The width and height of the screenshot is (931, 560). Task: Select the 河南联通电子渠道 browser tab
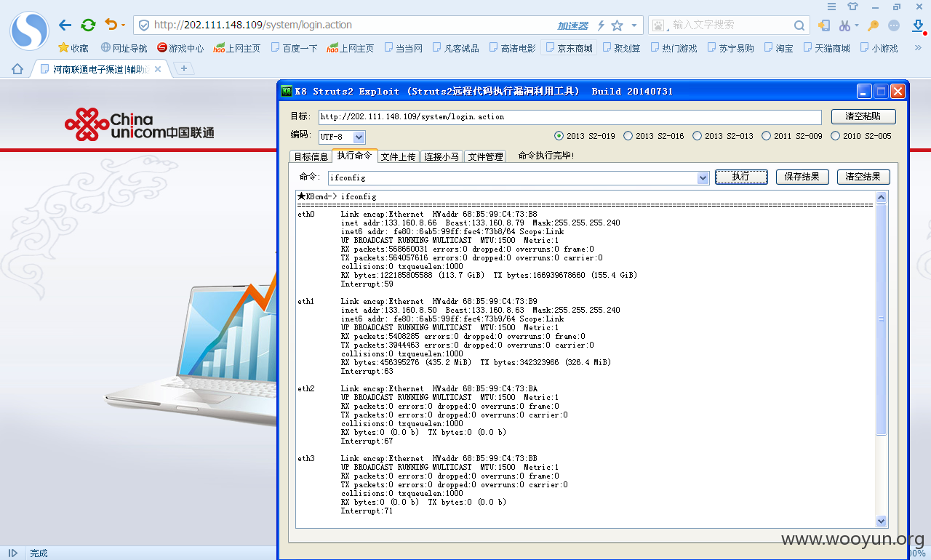point(100,69)
